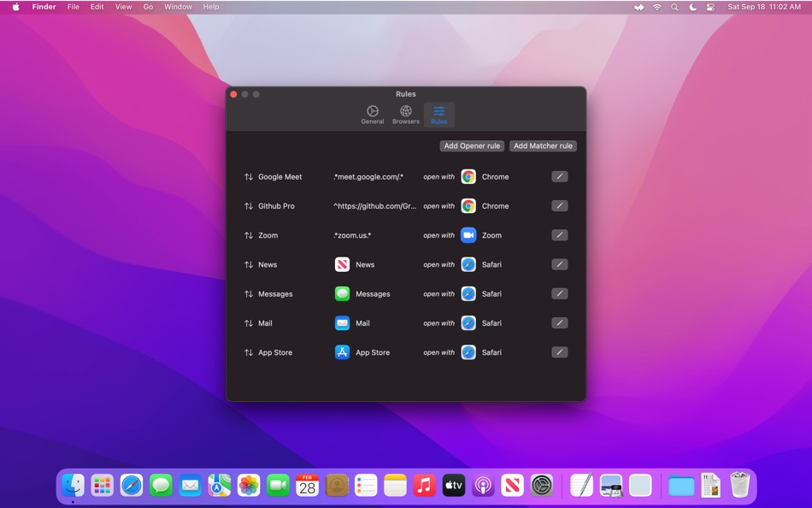Click the Safari icon in the Messages row
The width and height of the screenshot is (812, 508).
[x=468, y=294]
